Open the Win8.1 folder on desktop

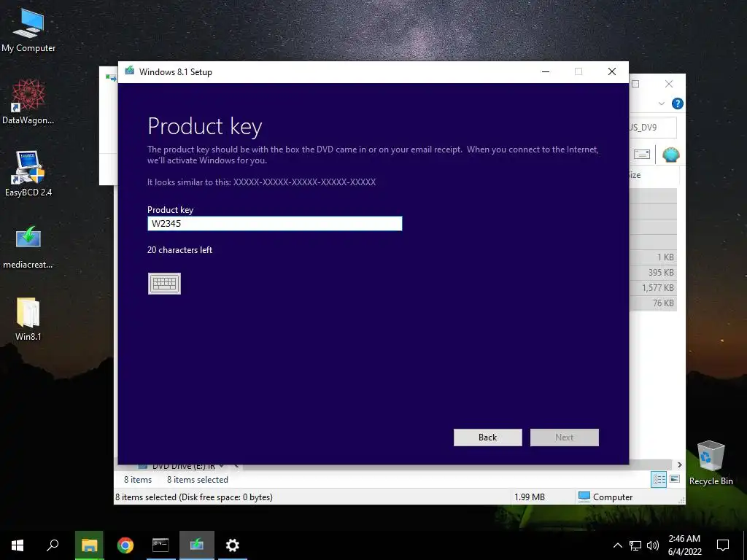[x=28, y=319]
